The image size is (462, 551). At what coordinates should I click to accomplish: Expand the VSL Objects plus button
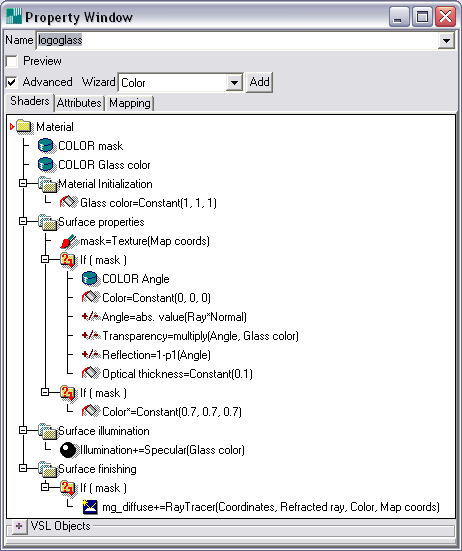point(19,526)
